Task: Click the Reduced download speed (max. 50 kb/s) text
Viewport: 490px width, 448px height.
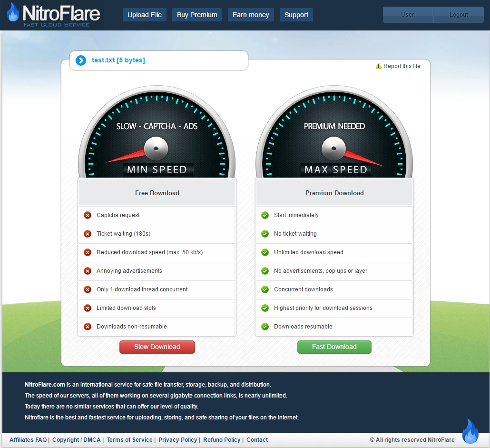Action: click(150, 252)
